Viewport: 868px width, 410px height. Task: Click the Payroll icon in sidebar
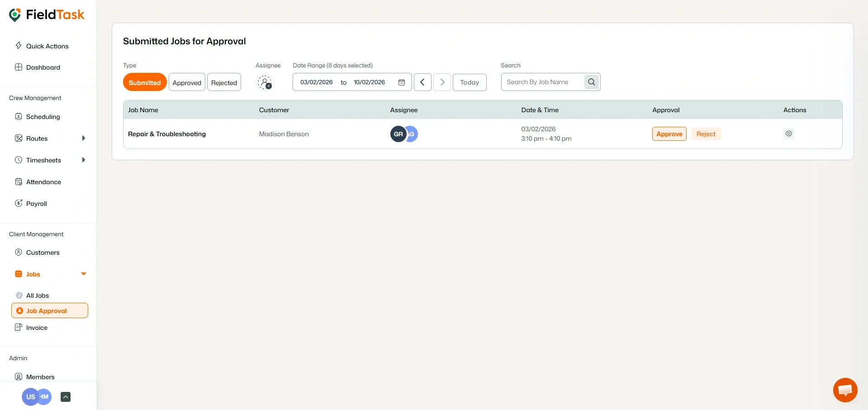coord(19,204)
